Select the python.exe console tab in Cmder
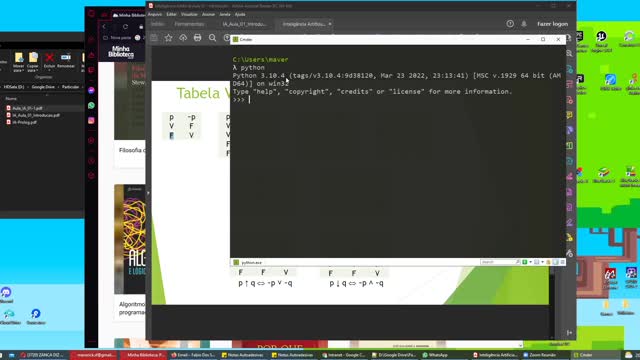The width and height of the screenshot is (640, 360). pos(248,262)
